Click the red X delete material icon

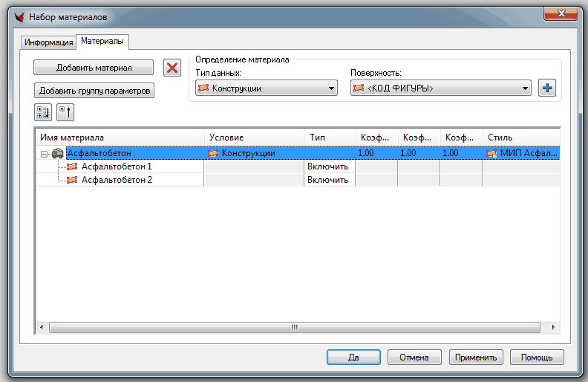click(x=172, y=68)
